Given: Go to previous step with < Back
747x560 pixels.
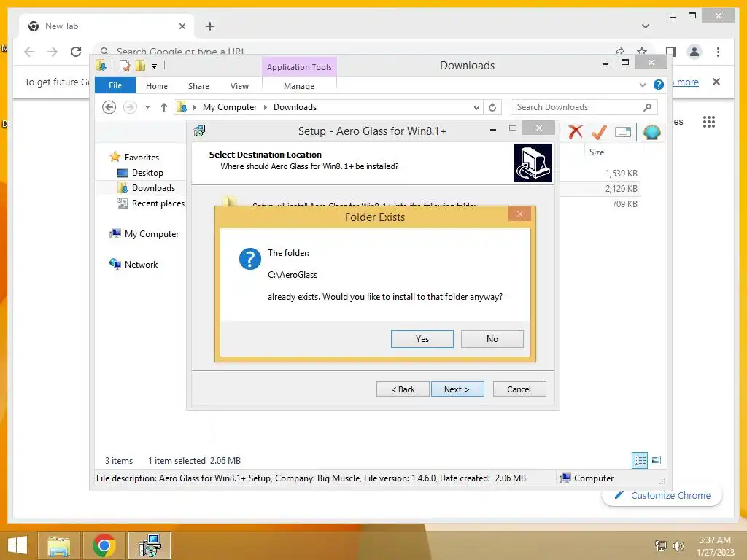Looking at the screenshot, I should [x=403, y=389].
